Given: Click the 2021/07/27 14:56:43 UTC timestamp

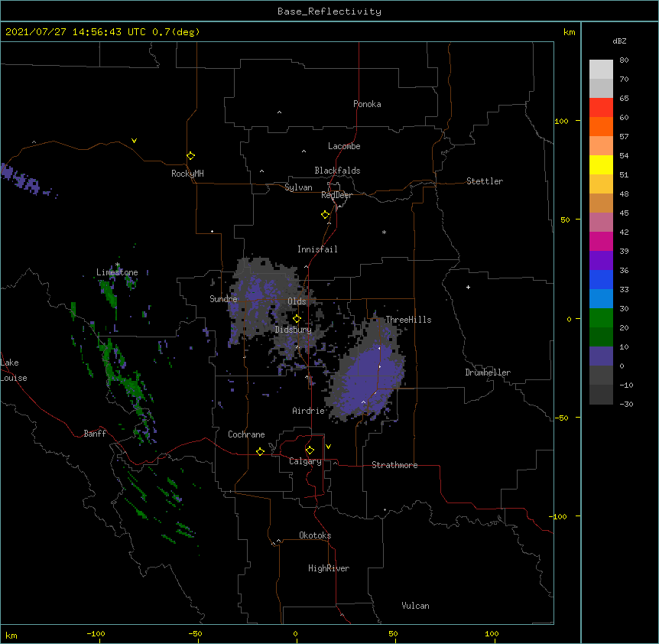Looking at the screenshot, I should tap(76, 32).
